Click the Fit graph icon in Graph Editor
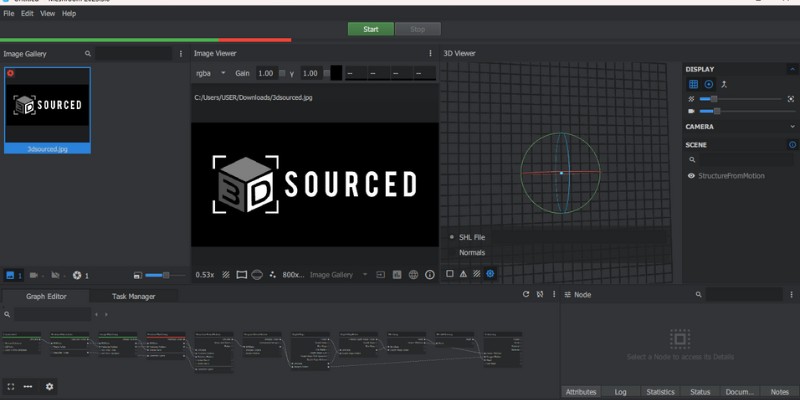 [x=11, y=387]
